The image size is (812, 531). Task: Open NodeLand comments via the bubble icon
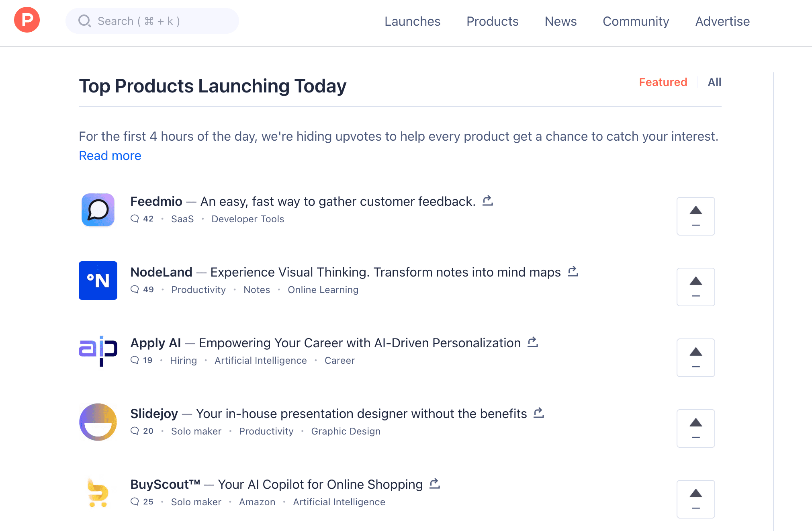click(x=135, y=289)
